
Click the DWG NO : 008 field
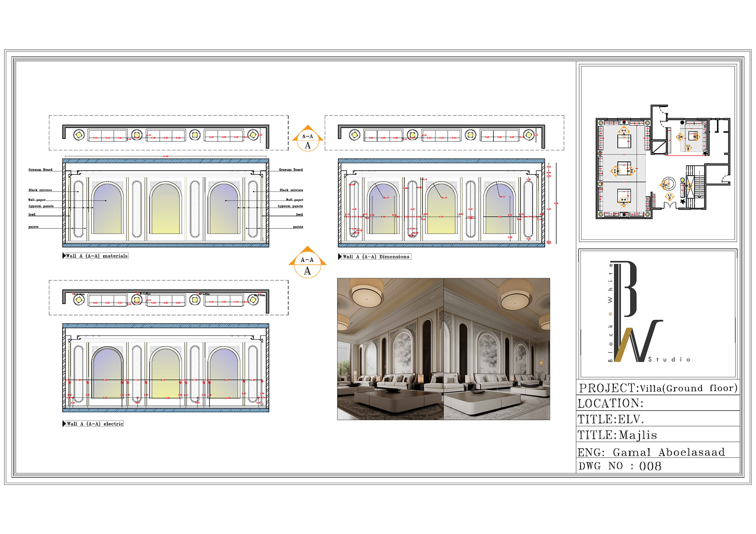pyautogui.click(x=620, y=466)
